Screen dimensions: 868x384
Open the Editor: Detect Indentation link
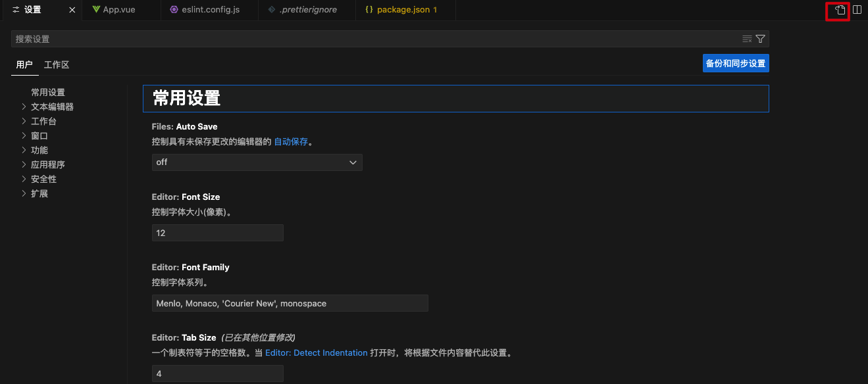point(317,353)
